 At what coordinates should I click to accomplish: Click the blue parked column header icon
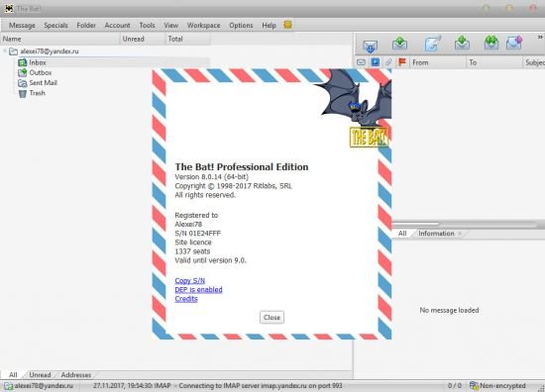pyautogui.click(x=375, y=62)
